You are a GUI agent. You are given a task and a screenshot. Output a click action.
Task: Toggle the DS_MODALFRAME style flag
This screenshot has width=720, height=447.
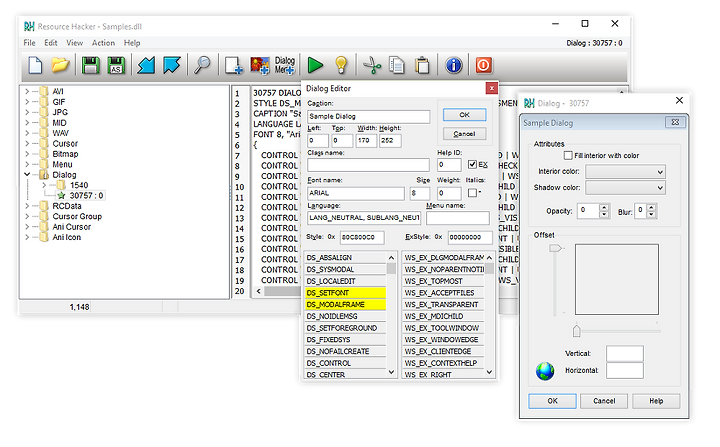click(345, 304)
